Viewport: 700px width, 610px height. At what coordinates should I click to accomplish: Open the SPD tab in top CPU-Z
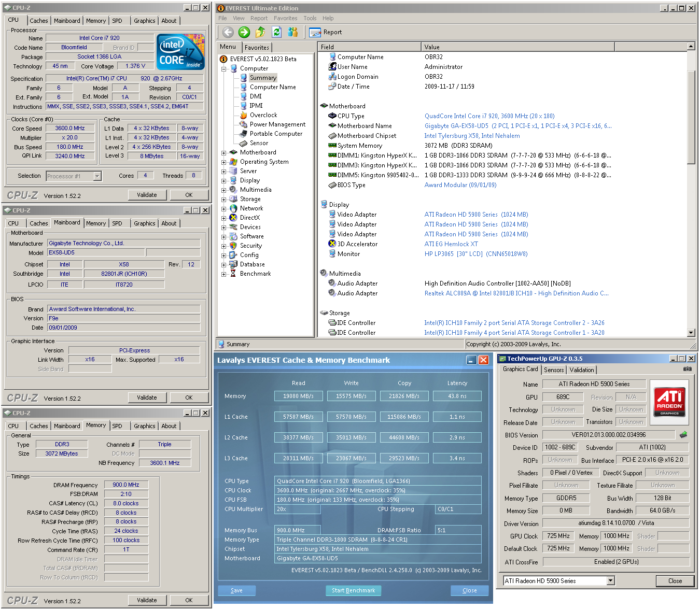tap(117, 21)
